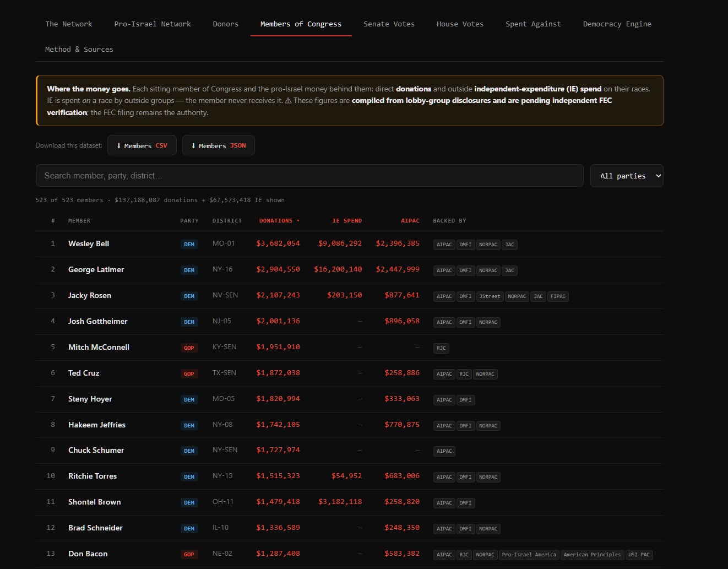
Task: Switch to the Pro-Israel Network tab
Action: [x=153, y=24]
